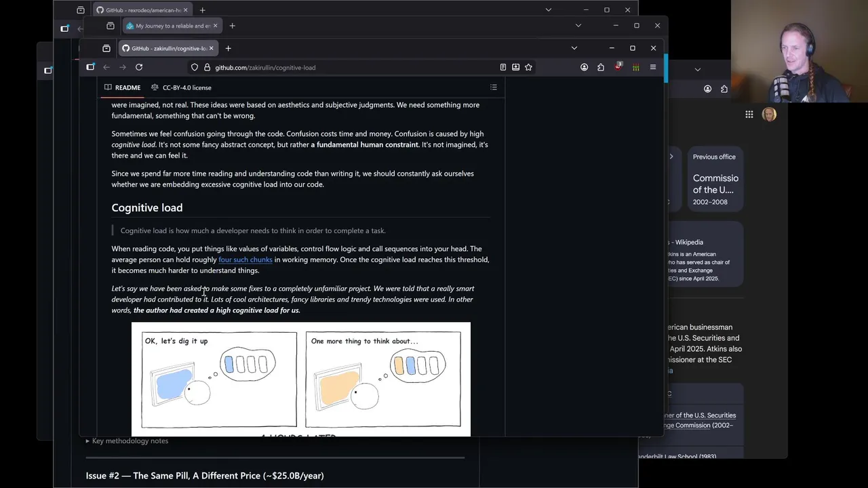Select the README tab
The height and width of the screenshot is (488, 868).
[122, 87]
